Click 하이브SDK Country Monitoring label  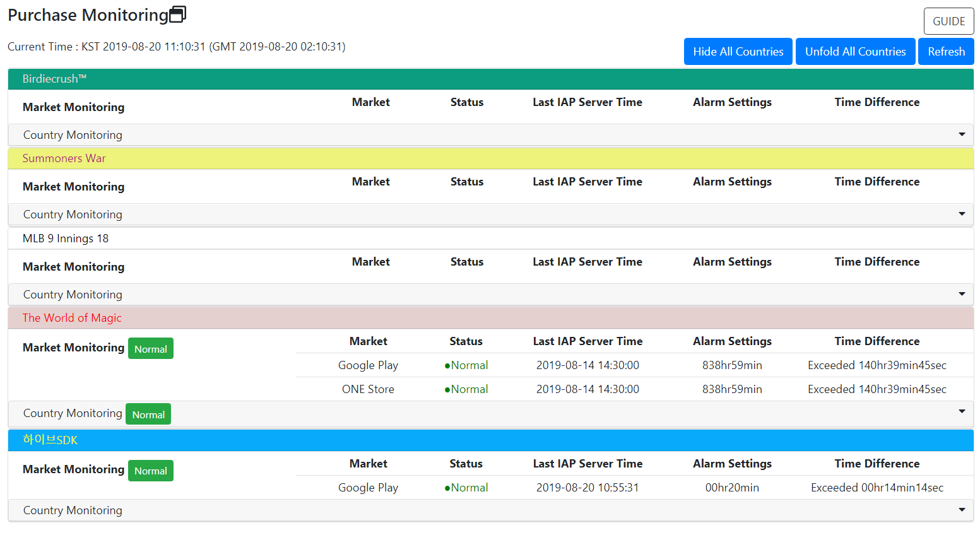(x=73, y=510)
